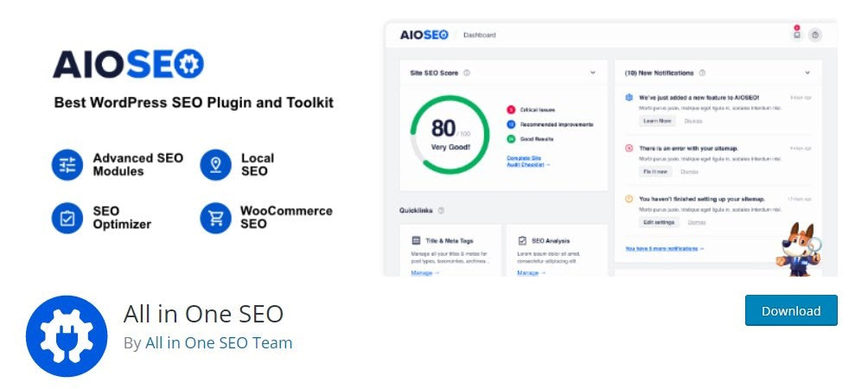Click You have 5 more notifications link

pos(664,248)
